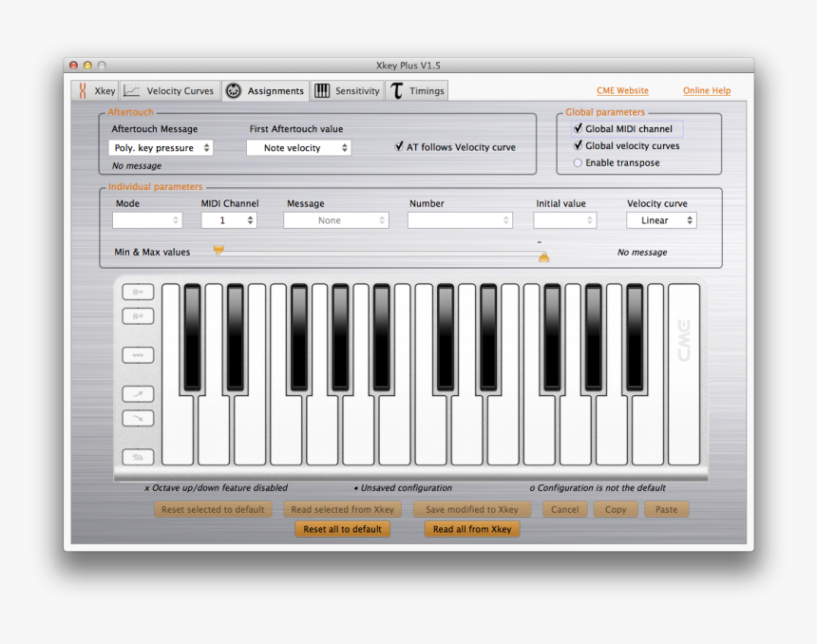
Task: Click the sustain pedal icon button
Action: (138, 457)
